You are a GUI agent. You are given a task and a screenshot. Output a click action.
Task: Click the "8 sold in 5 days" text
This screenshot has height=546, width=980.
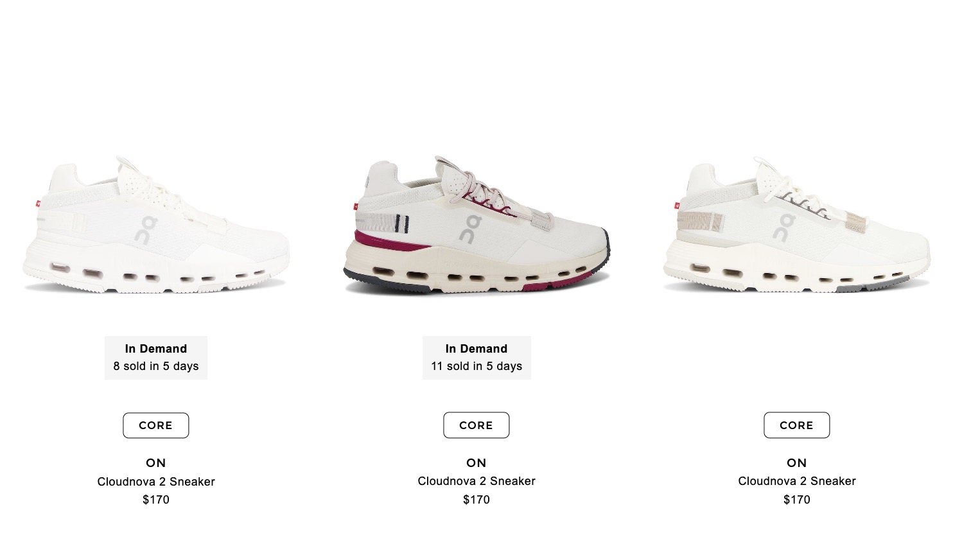click(x=156, y=366)
